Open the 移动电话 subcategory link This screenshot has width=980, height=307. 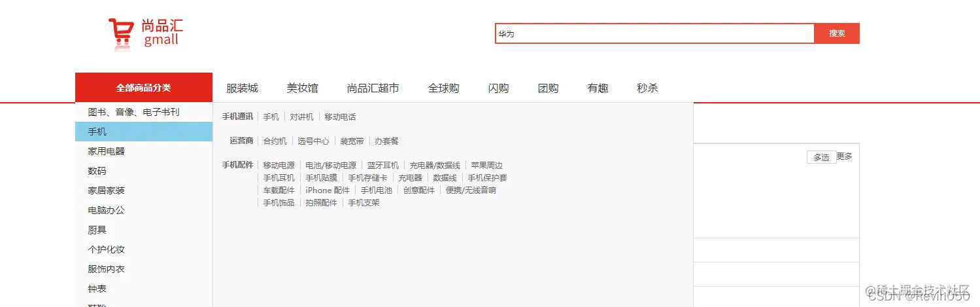click(341, 117)
